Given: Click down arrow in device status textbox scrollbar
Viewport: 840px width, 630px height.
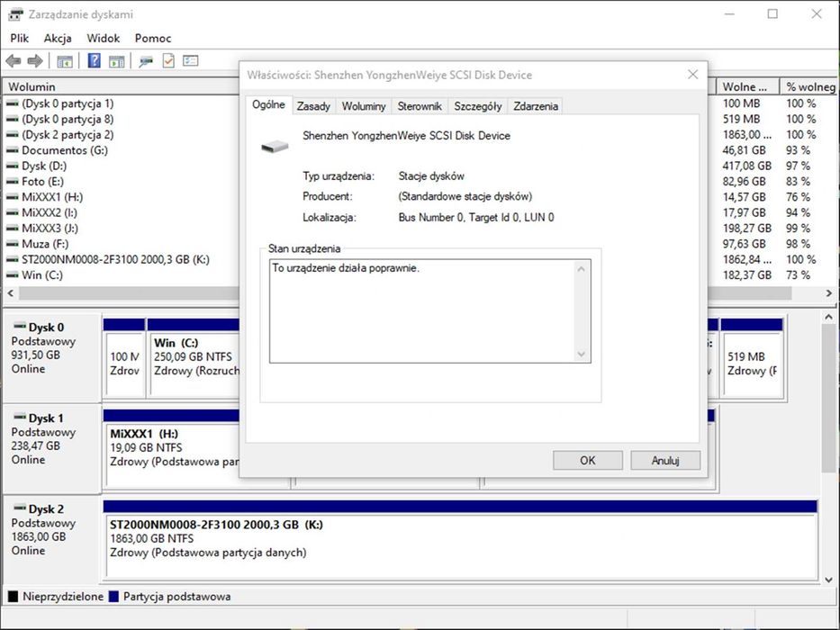Looking at the screenshot, I should pos(582,354).
